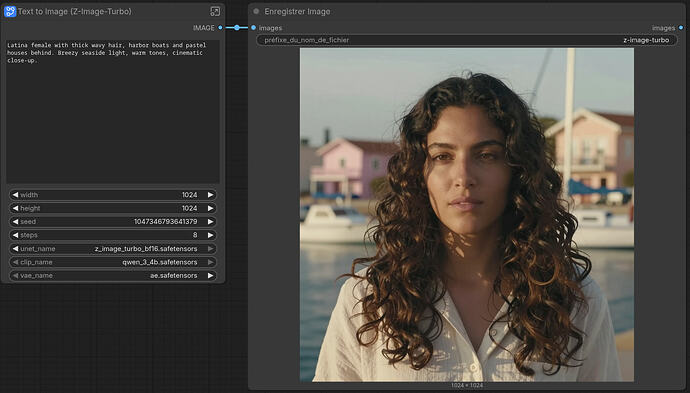Click the Text to Image (Z-Image-Turbo) node title
The height and width of the screenshot is (393, 690).
tap(74, 11)
